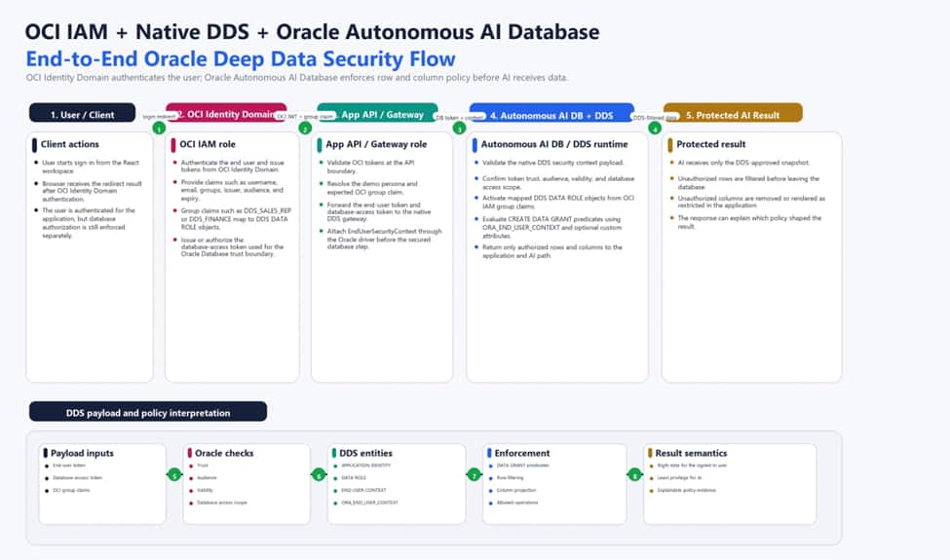Click the green step 2 circle
Screen dimensions: 950x560
pyautogui.click(x=305, y=128)
